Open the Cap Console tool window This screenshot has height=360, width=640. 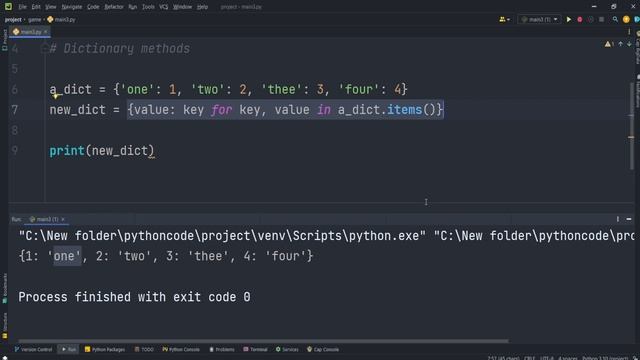tap(323, 349)
